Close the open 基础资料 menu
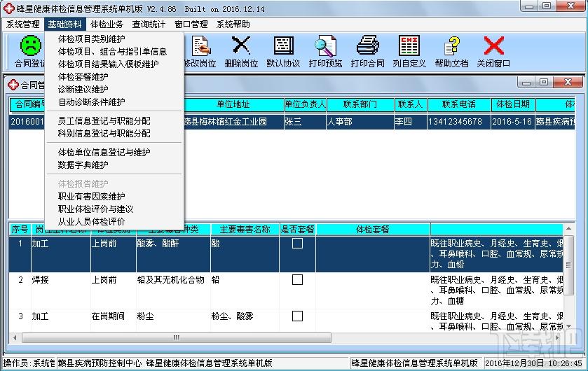The height and width of the screenshot is (371, 588). click(65, 24)
